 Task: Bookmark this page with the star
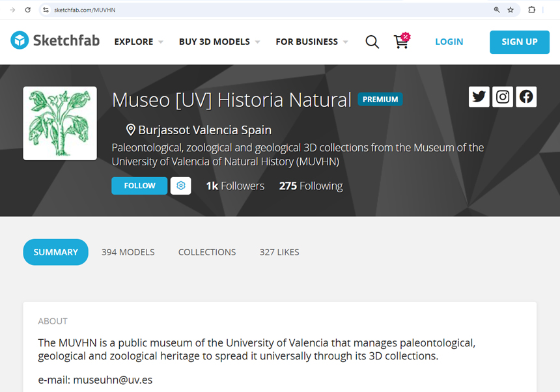[511, 10]
